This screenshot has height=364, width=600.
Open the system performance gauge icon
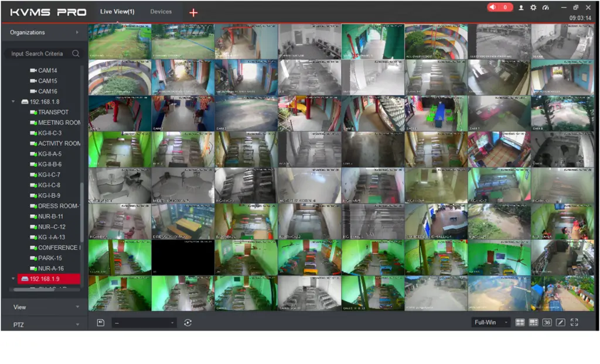click(546, 8)
